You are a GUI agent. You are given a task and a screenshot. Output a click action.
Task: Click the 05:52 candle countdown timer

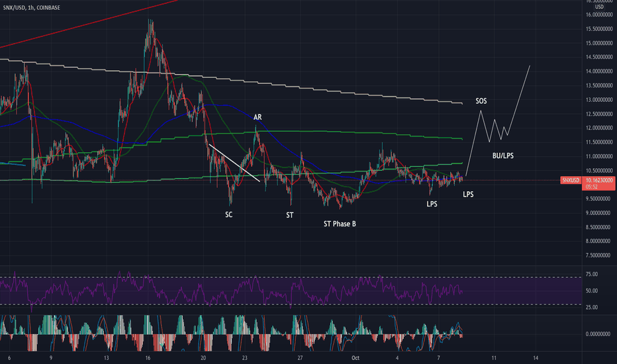coord(591,187)
